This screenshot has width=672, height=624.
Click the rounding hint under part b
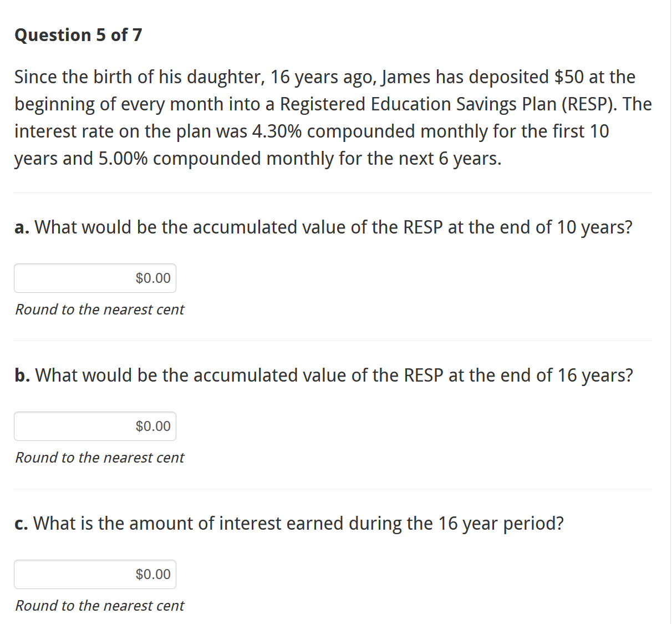[100, 458]
